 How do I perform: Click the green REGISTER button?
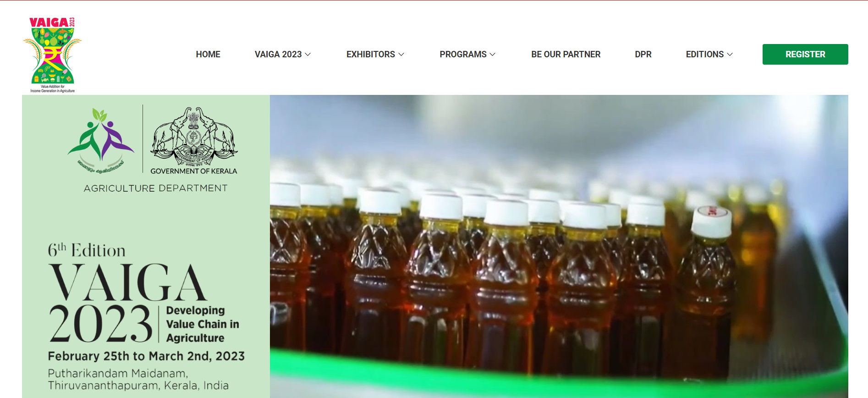click(x=805, y=54)
